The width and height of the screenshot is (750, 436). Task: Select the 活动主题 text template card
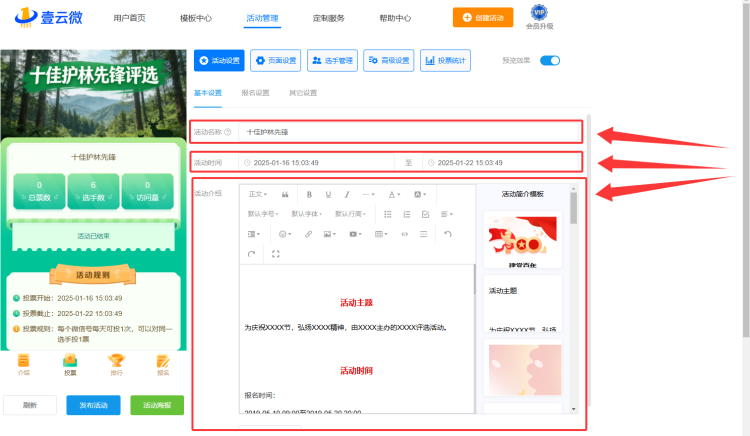pyautogui.click(x=523, y=304)
